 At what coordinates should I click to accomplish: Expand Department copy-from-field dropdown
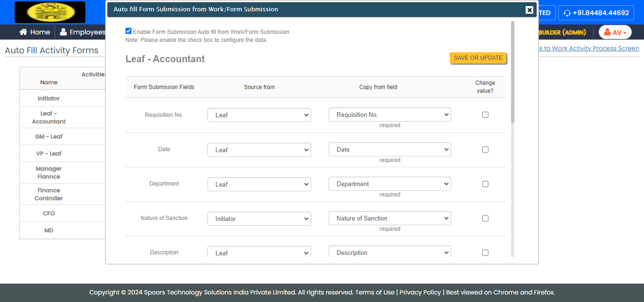tap(389, 184)
